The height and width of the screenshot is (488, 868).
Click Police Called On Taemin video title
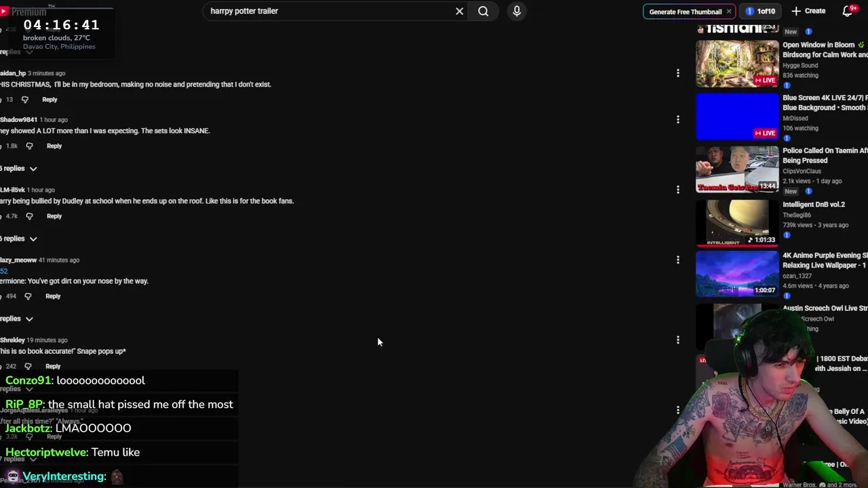click(825, 155)
